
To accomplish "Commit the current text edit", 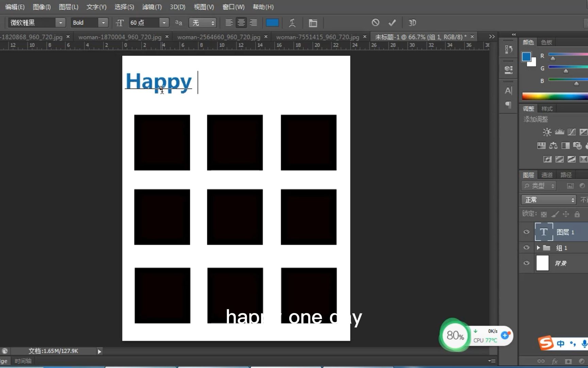I will 392,23.
